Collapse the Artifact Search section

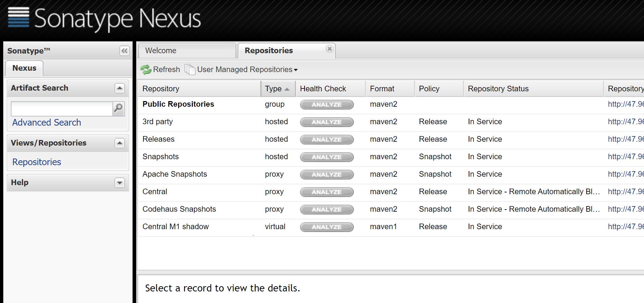point(120,88)
